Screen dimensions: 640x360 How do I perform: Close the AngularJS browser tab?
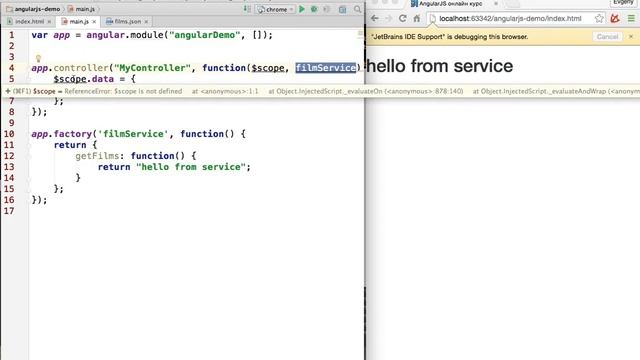click(496, 4)
